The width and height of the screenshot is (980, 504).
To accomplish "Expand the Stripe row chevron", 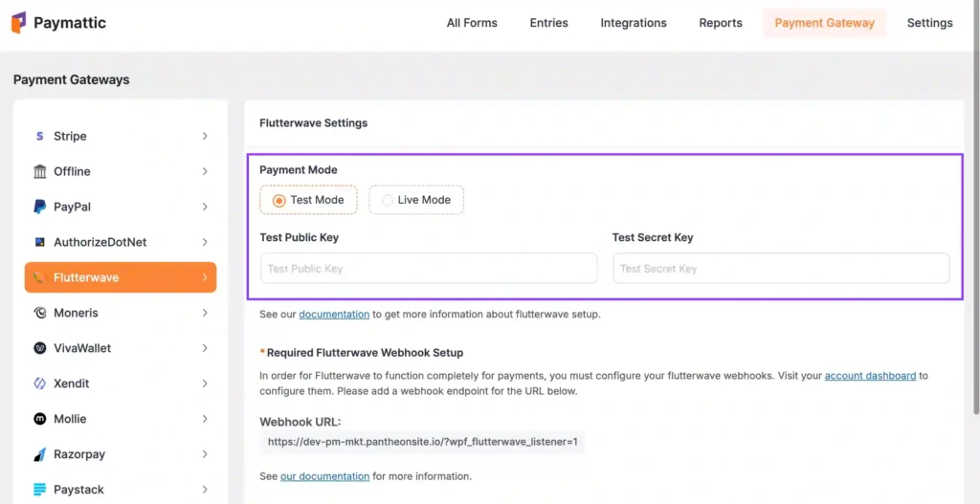I will pyautogui.click(x=205, y=136).
